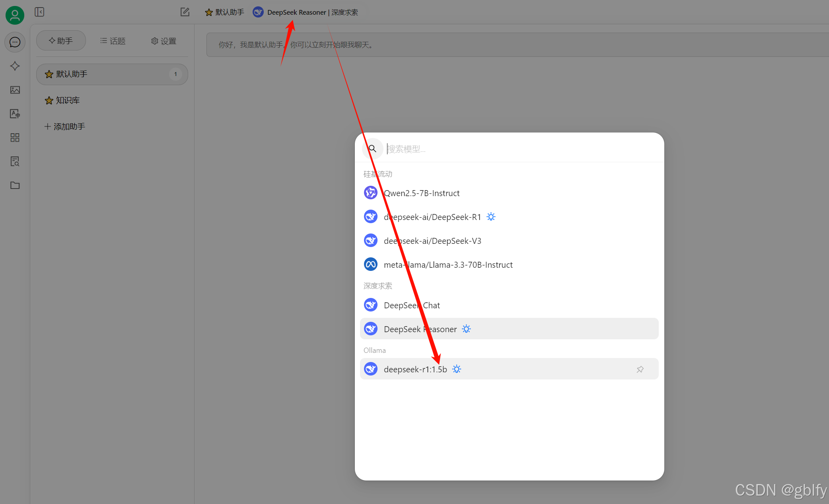
Task: Select deepseek-r1:1.5b Ollama model
Action: [415, 370]
